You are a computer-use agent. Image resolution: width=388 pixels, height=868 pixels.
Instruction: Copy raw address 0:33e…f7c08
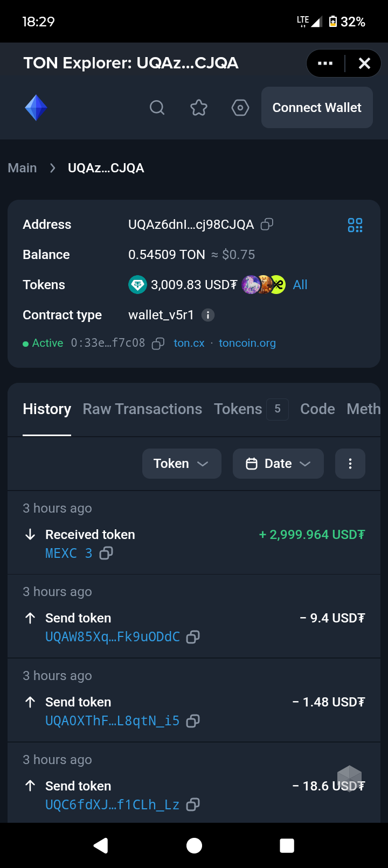(x=158, y=344)
